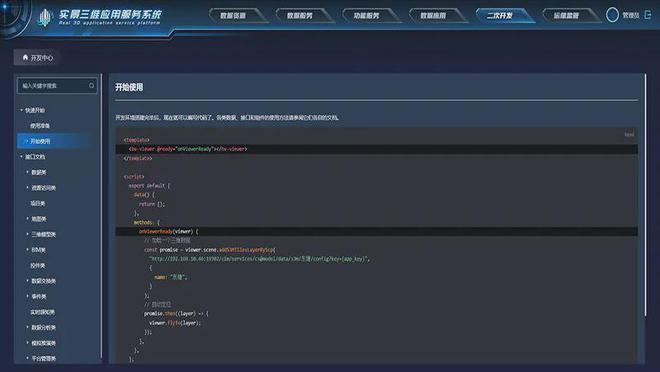This screenshot has width=660, height=372.
Task: Click the keyword search input field
Action: tap(57, 85)
